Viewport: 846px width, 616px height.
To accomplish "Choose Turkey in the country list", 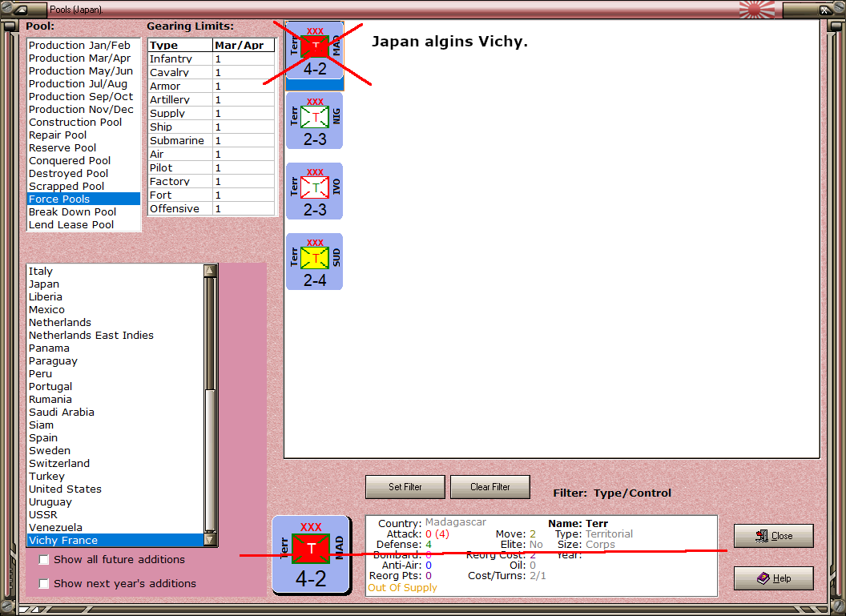I will 115,477.
